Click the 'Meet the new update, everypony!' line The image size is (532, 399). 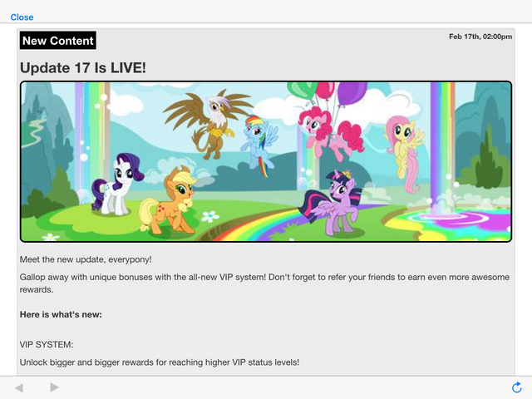(x=86, y=259)
